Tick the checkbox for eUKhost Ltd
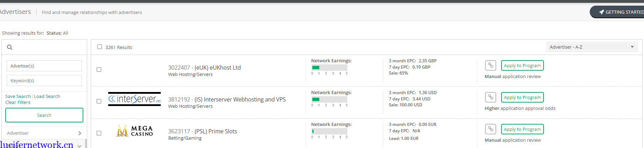 pos(99,70)
